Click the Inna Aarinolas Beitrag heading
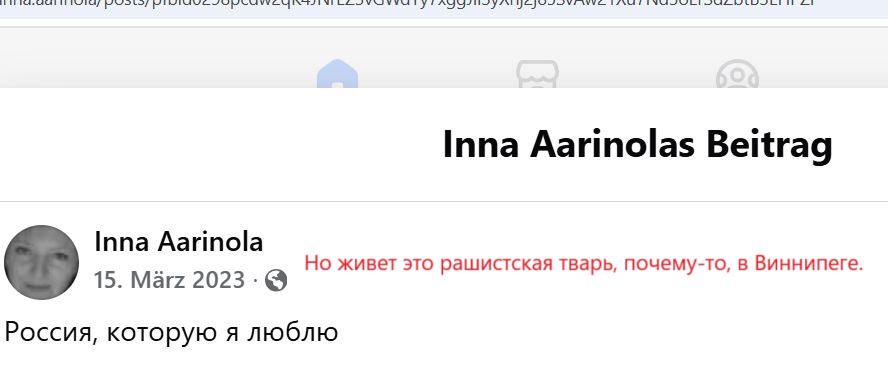 point(637,144)
